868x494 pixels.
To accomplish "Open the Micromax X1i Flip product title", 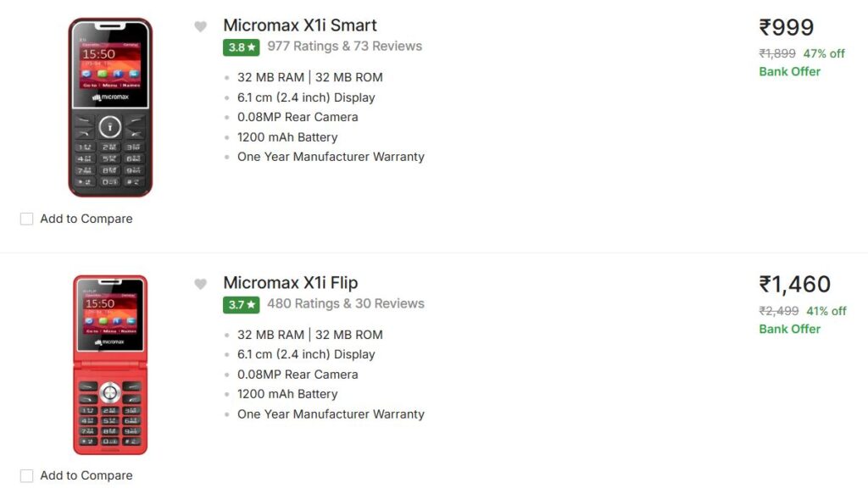I will [x=291, y=283].
